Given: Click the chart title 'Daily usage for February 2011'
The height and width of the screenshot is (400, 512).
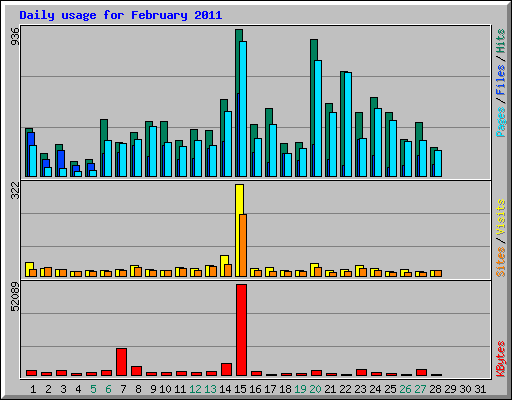Looking at the screenshot, I should pos(121,15).
